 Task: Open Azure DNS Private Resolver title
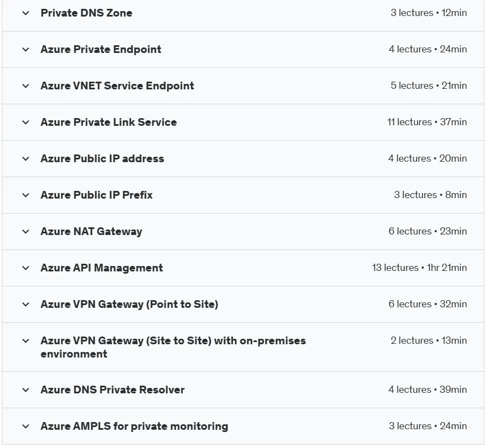pos(113,390)
